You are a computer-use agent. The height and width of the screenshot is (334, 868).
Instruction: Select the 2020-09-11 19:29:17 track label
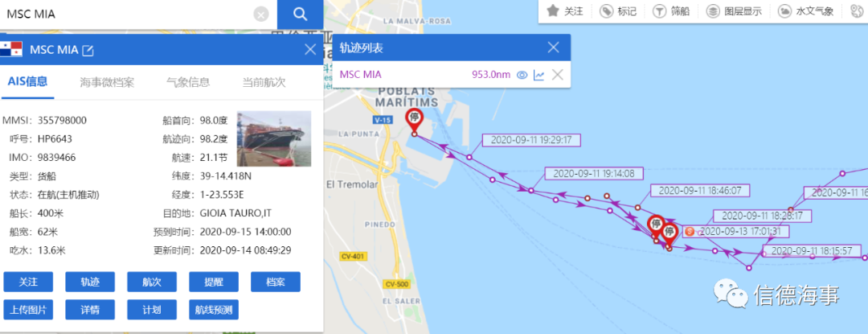pos(531,139)
